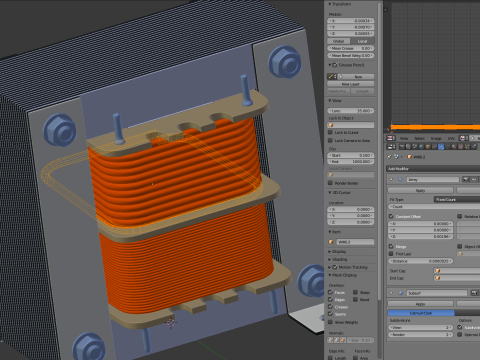Screen dimensions: 480x360
Task: Click the WIRE-2 object cube icon in breadcrumb
Action: [x=410, y=157]
